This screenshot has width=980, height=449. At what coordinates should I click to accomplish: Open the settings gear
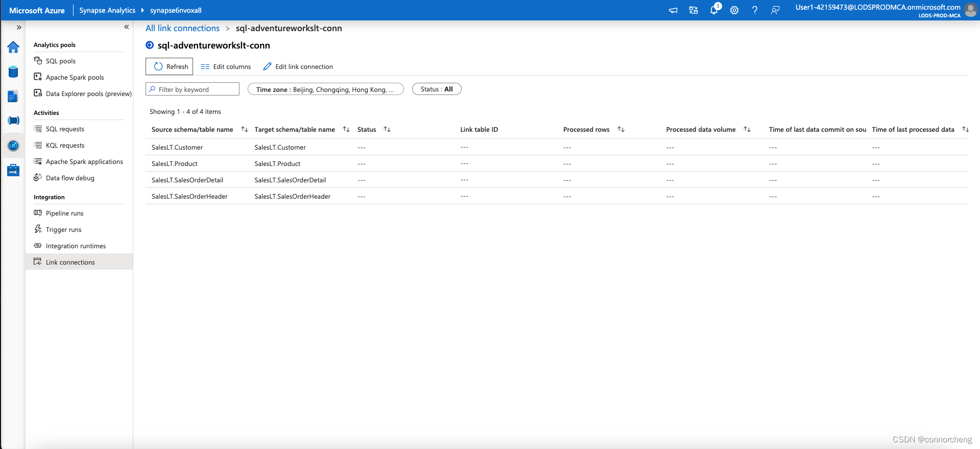[x=734, y=10]
